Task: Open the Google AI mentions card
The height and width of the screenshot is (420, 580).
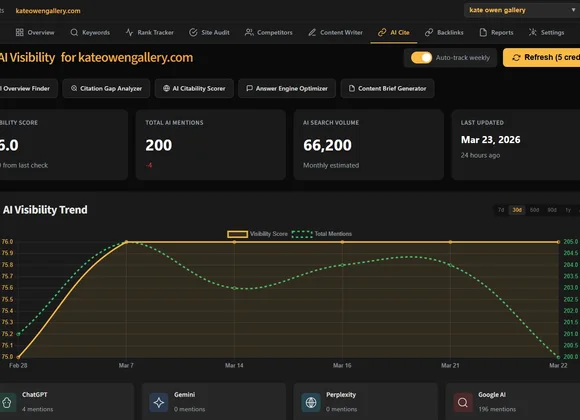Action: pos(513,401)
